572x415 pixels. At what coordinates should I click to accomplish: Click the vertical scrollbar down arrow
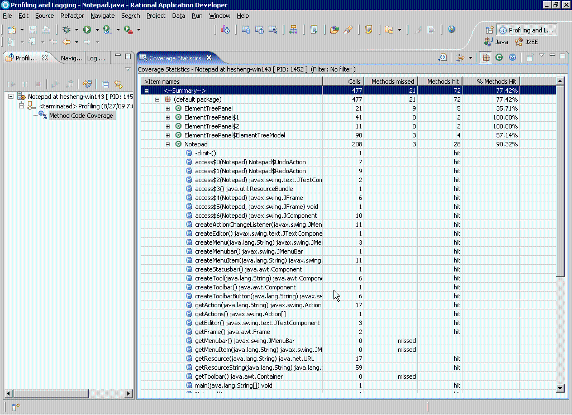[560, 388]
